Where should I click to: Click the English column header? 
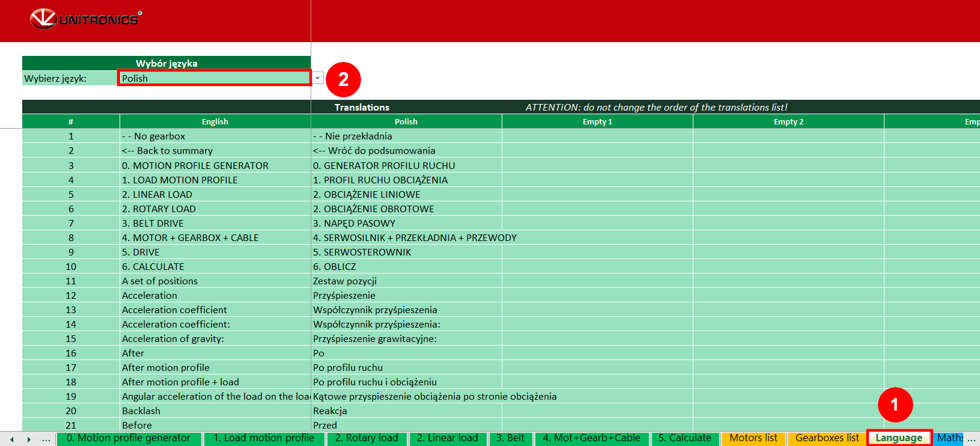(x=215, y=121)
